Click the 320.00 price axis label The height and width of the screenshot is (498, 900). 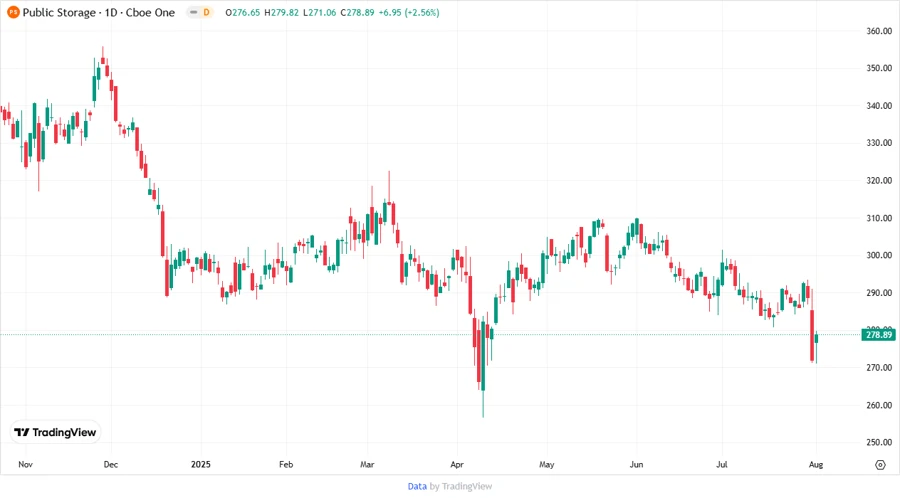[x=879, y=180]
